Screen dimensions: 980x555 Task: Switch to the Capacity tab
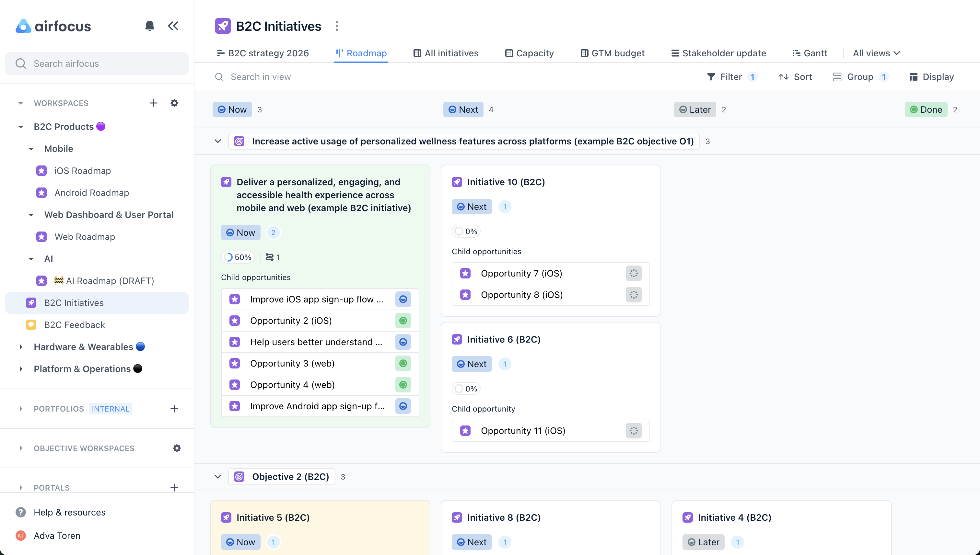[x=529, y=53]
